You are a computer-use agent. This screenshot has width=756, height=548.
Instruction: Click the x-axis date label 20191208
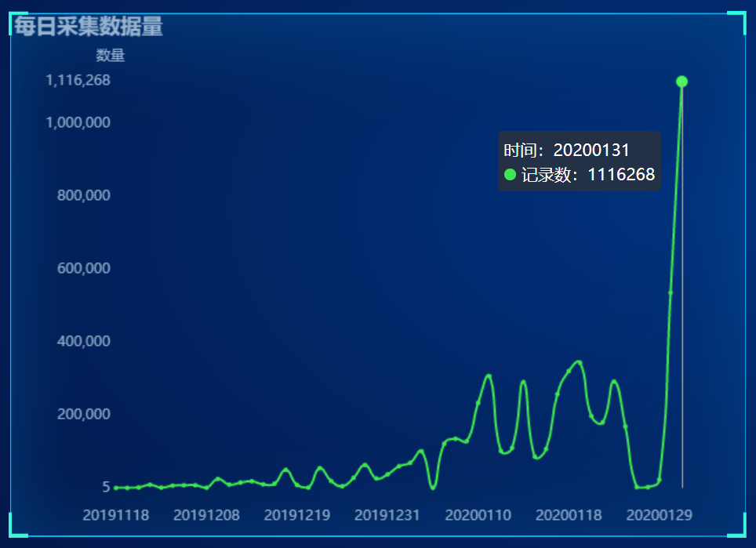point(206,515)
